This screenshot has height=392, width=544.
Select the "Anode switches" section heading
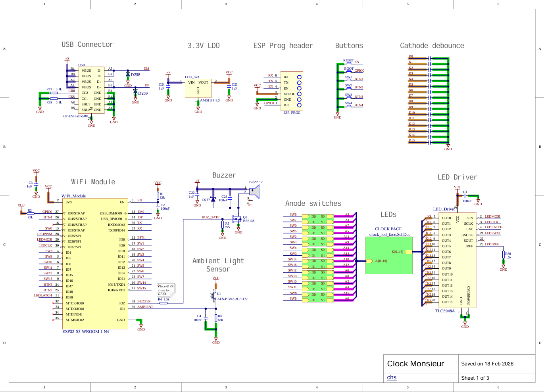[313, 203]
